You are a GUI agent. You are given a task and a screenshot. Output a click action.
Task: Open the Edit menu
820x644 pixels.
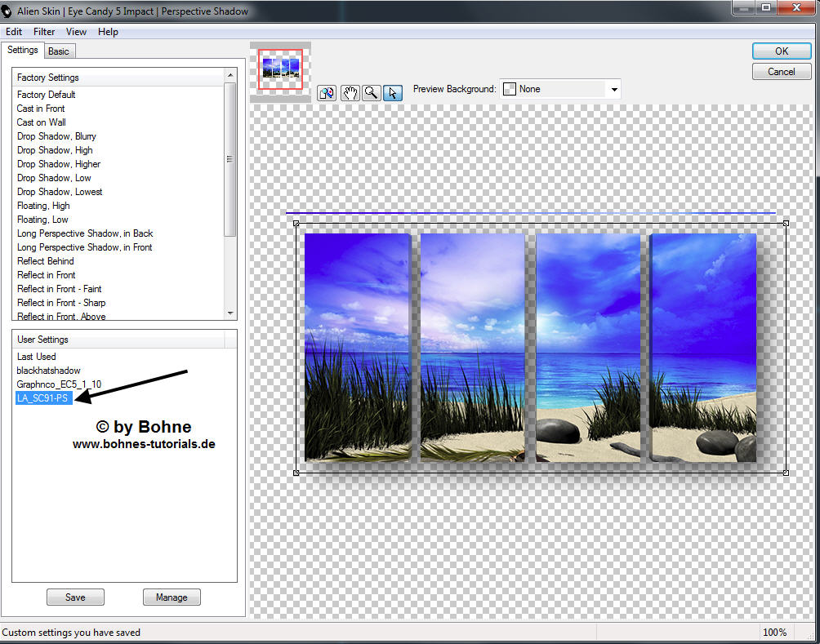point(14,32)
